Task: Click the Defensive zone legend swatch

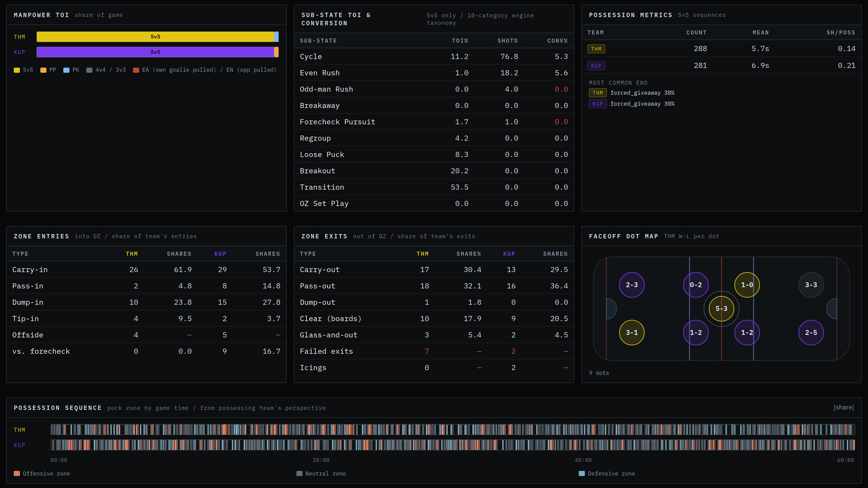Action: click(582, 474)
